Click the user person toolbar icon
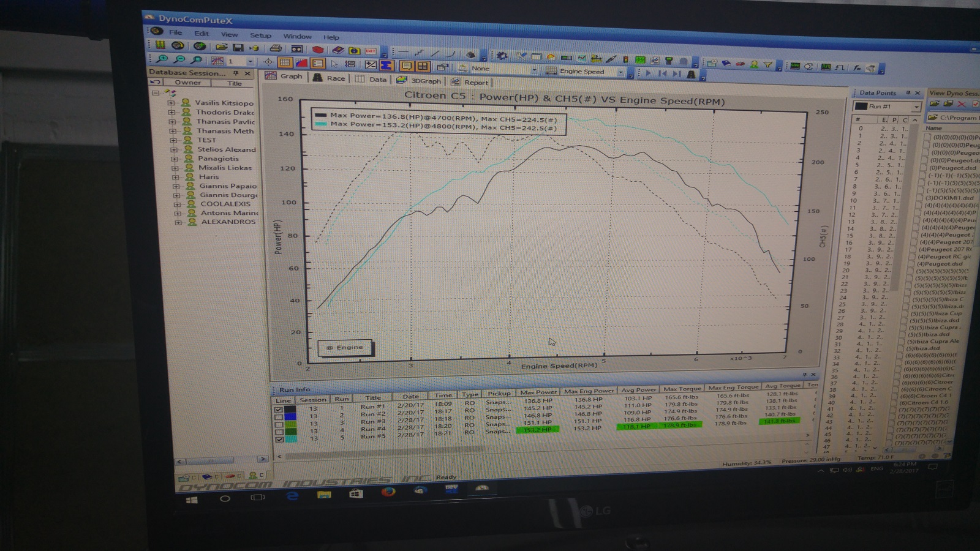 [754, 64]
